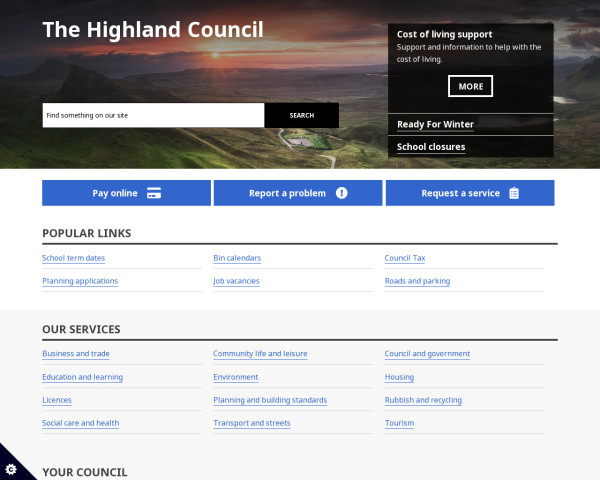Image resolution: width=600 pixels, height=480 pixels.
Task: Open Roads and parking
Action: 417,281
